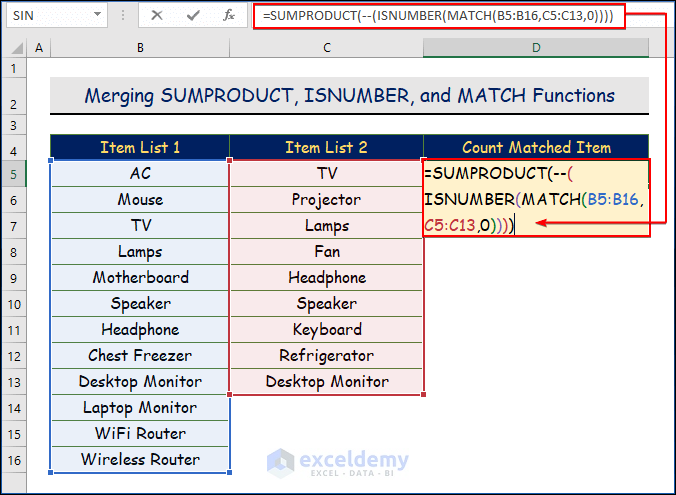This screenshot has width=676, height=495.
Task: Click cell containing Motherboard
Action: [x=140, y=277]
